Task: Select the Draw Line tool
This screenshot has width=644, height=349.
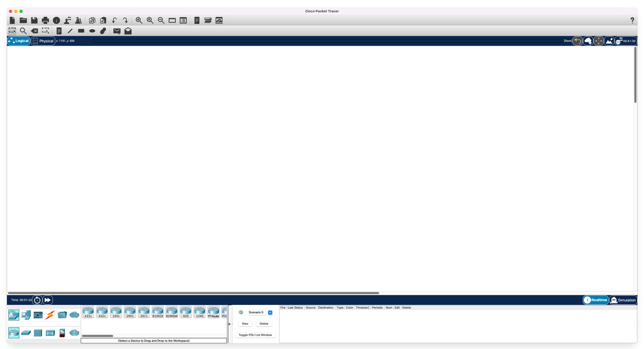Action: [x=70, y=31]
